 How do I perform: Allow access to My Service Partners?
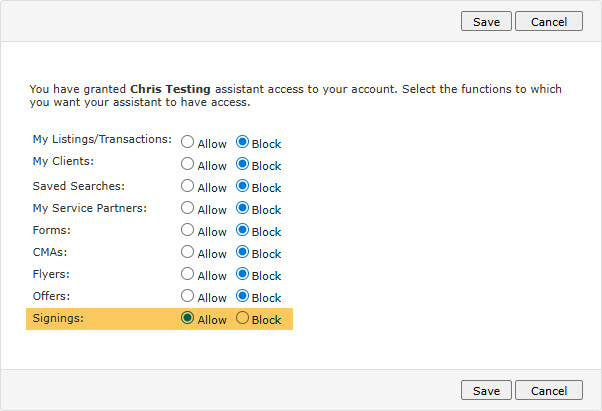click(x=188, y=209)
